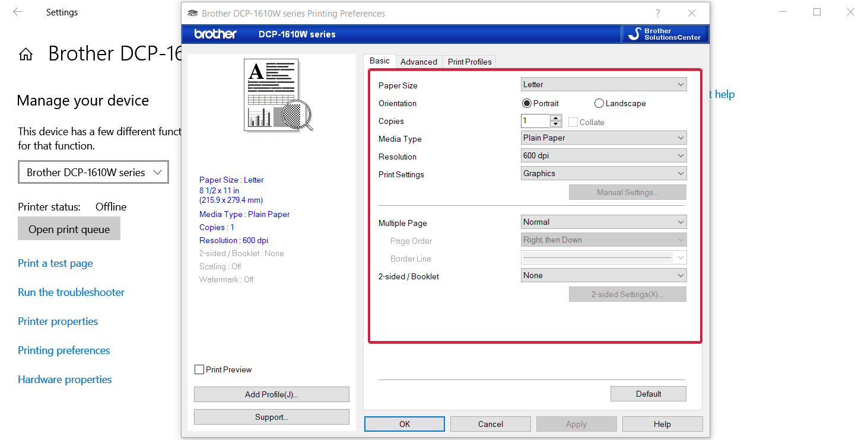Click the Run the troubleshooter link
The height and width of the screenshot is (440, 868).
point(71,292)
